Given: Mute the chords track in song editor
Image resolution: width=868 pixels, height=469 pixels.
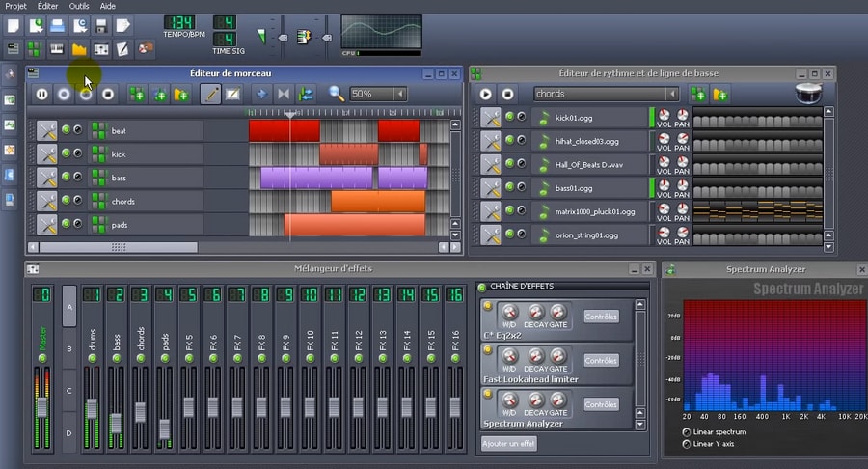Looking at the screenshot, I should (x=66, y=201).
